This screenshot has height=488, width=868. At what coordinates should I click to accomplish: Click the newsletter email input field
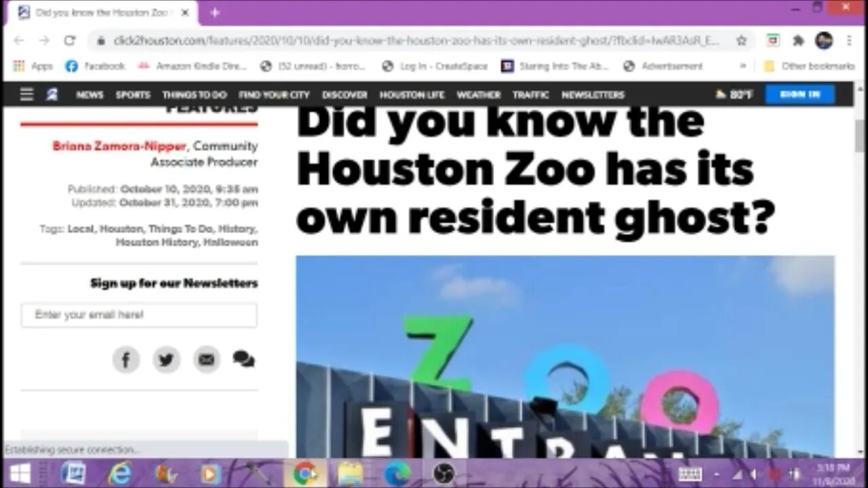[x=139, y=314]
